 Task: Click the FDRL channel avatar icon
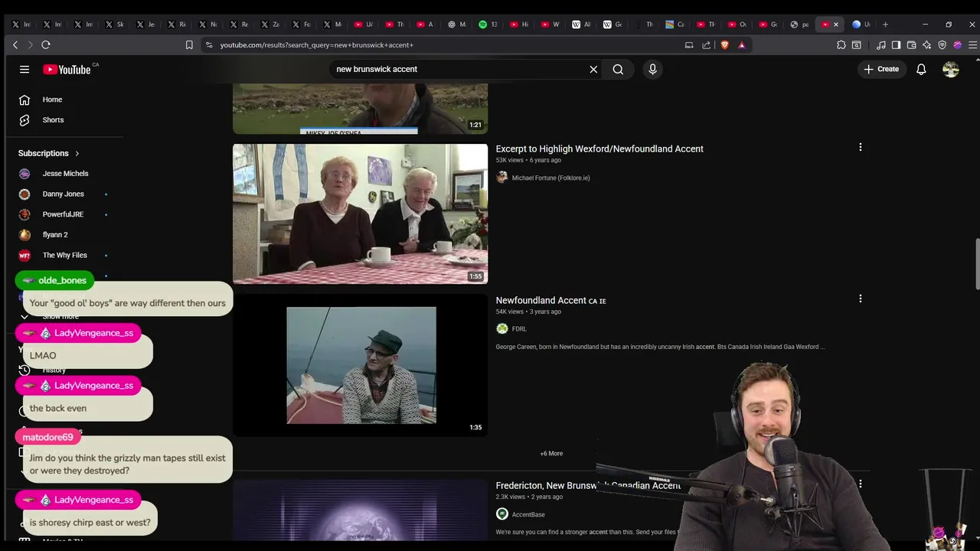(502, 328)
